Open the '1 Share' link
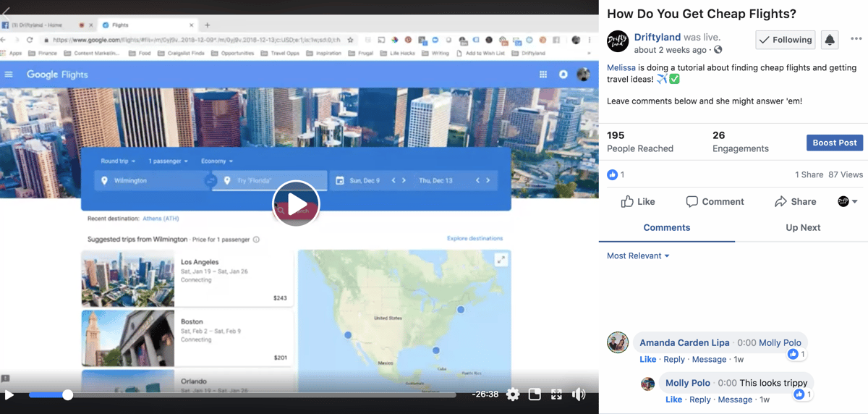The image size is (868, 414). [809, 174]
